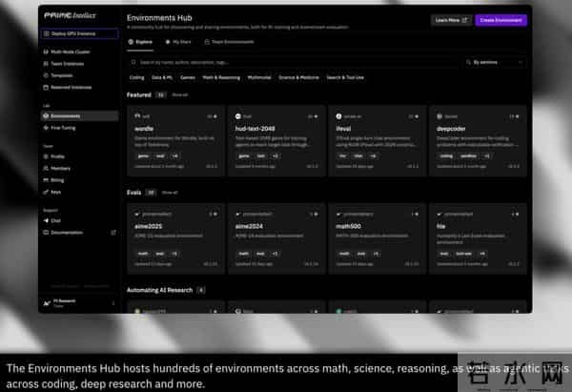Click the Templates sidebar icon

(46, 74)
